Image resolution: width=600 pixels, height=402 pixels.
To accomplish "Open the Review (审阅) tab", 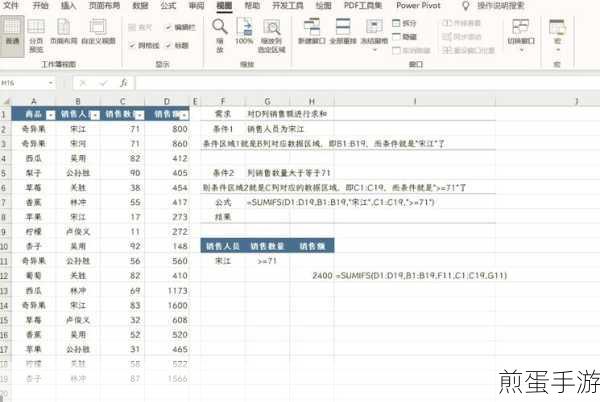I will pos(196,6).
